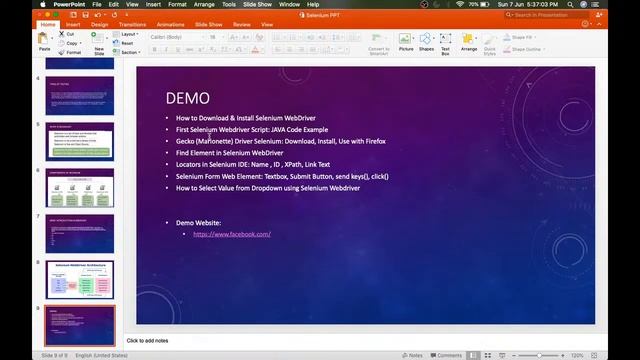The height and width of the screenshot is (360, 640).
Task: Switch to Normal view in the status bar
Action: [x=473, y=356]
